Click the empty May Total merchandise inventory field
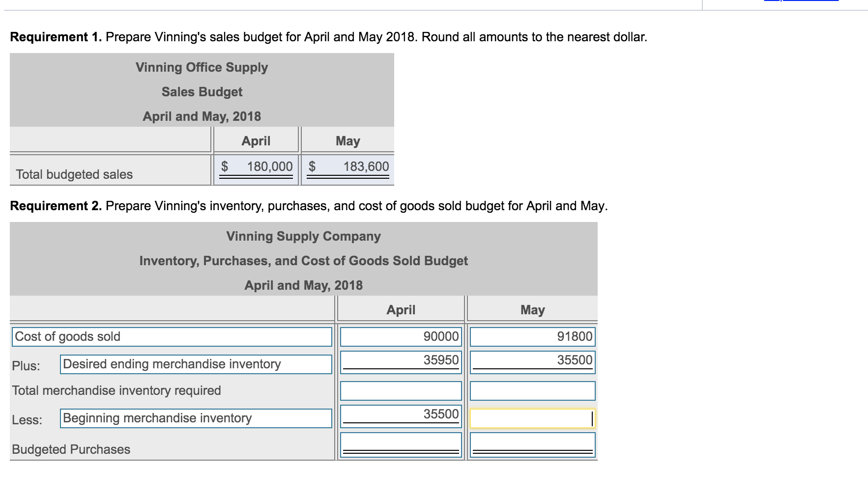The height and width of the screenshot is (496, 868). 531,390
